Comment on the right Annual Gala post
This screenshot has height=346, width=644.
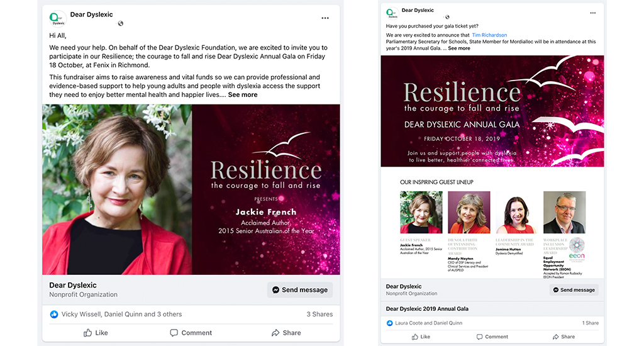(x=492, y=337)
